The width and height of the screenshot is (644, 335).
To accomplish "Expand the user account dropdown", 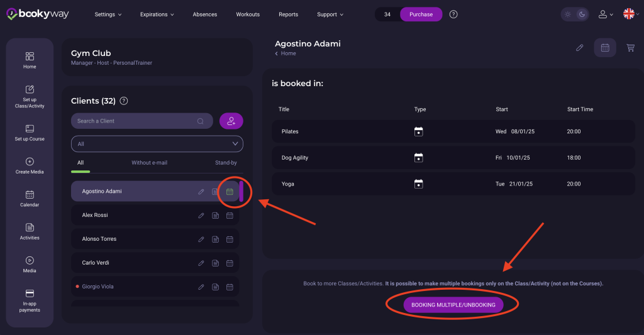I will (605, 14).
